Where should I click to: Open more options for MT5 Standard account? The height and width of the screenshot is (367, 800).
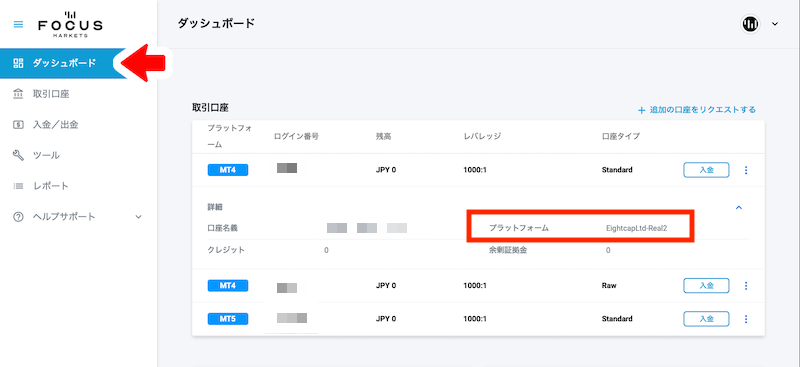point(746,319)
